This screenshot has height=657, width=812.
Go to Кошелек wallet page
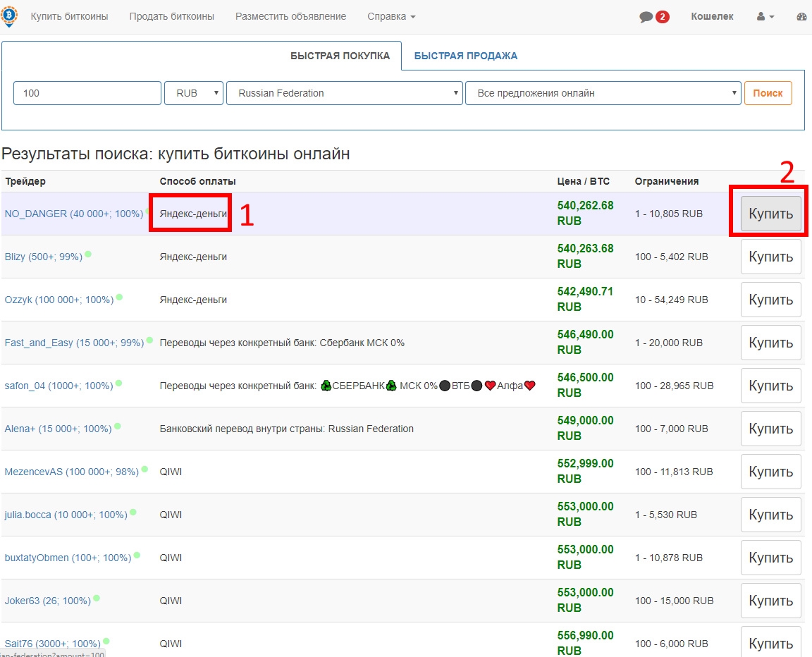click(712, 16)
